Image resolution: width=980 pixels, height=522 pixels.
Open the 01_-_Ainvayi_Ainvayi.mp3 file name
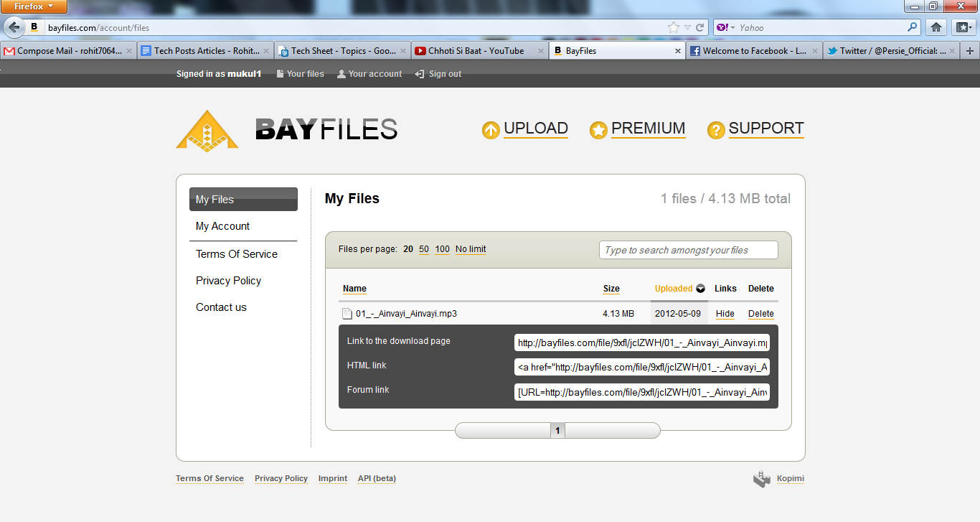click(406, 314)
